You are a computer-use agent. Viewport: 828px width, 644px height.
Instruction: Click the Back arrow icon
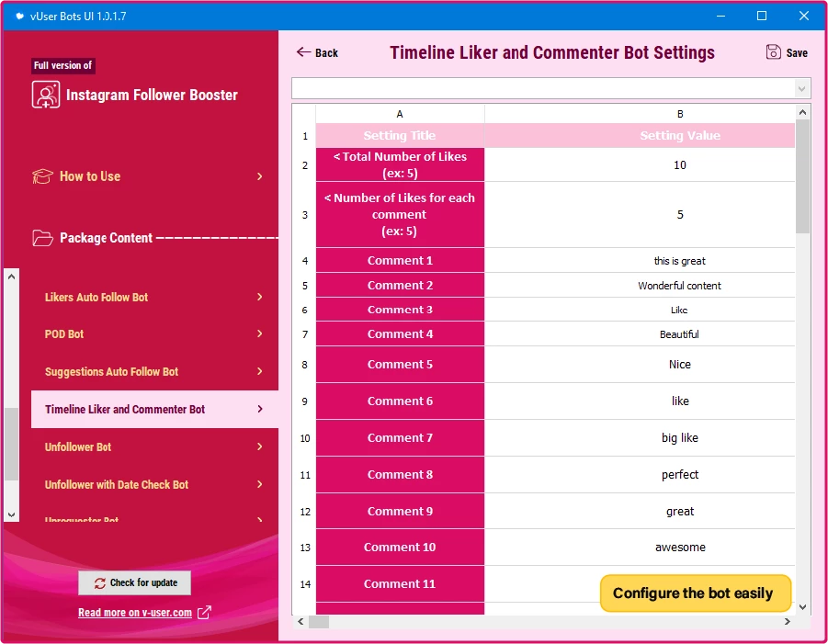click(303, 51)
